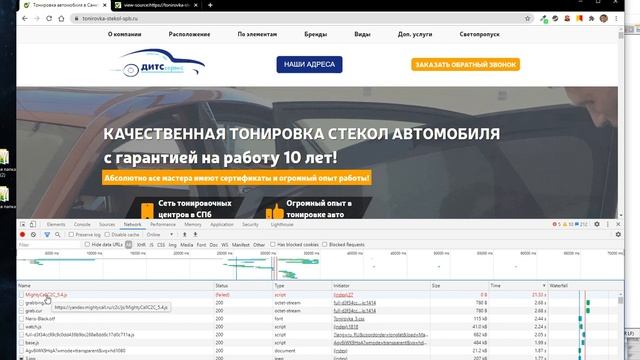Import HAR file with upload arrow
Image resolution: width=640 pixels, height=360 pixels.
click(184, 235)
